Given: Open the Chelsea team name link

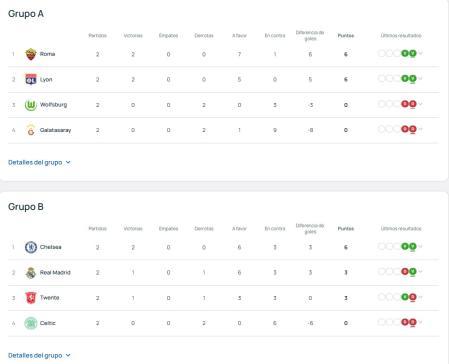Looking at the screenshot, I should [x=51, y=247].
